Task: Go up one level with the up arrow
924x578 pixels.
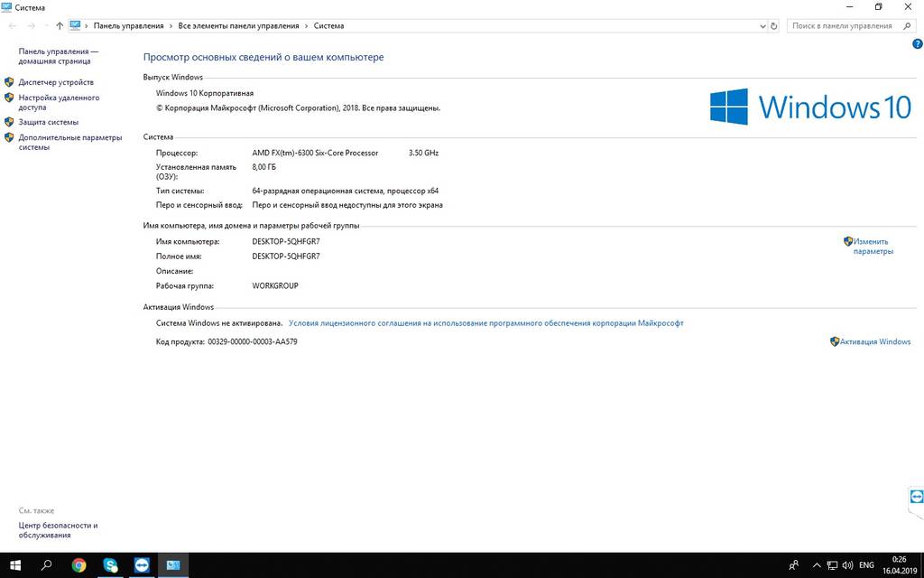Action: coord(60,26)
